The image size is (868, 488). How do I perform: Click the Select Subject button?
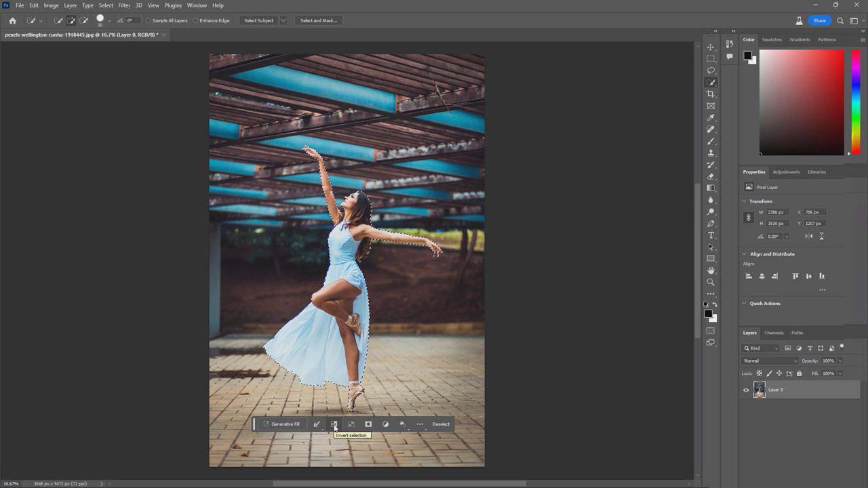click(258, 20)
